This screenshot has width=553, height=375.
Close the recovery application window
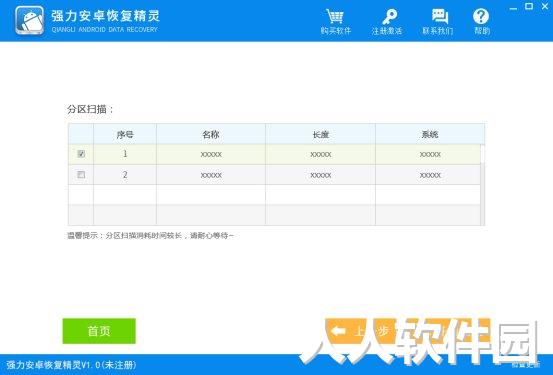point(545,6)
